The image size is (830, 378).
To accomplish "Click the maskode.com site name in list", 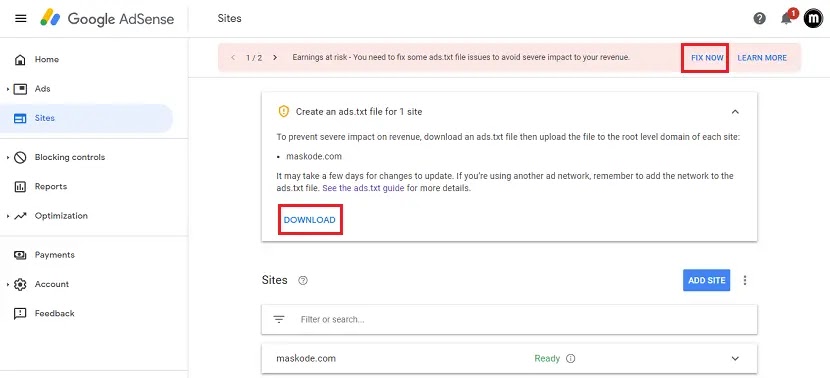I will (x=306, y=358).
